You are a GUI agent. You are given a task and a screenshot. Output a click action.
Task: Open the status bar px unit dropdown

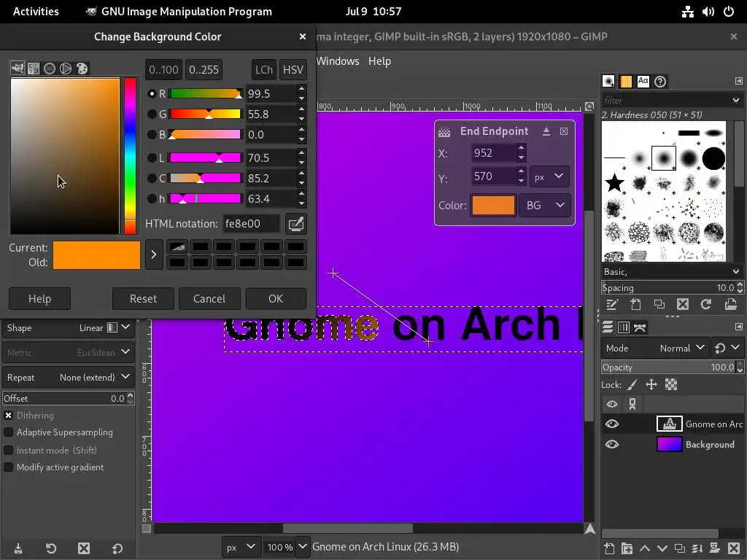241,547
